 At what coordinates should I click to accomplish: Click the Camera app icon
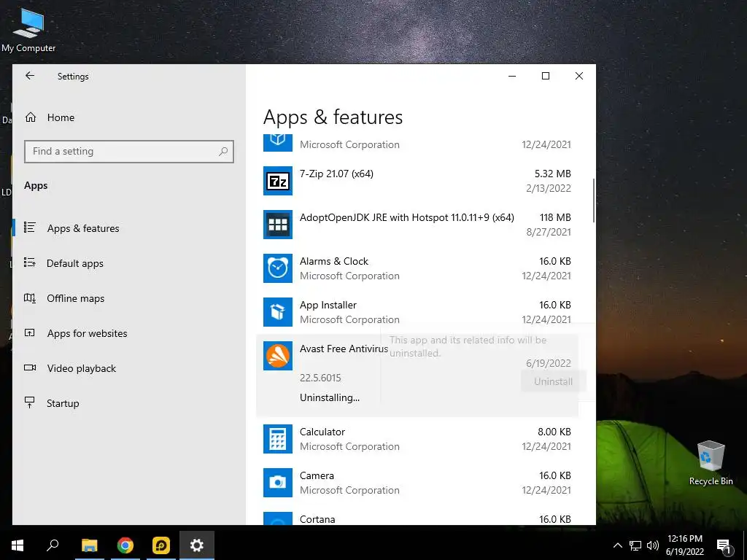[x=278, y=483]
